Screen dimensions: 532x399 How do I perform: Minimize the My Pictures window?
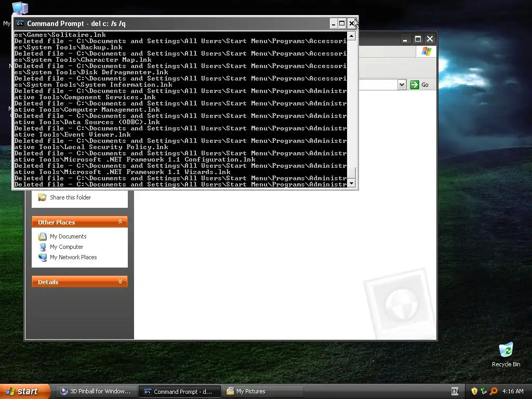[405, 39]
